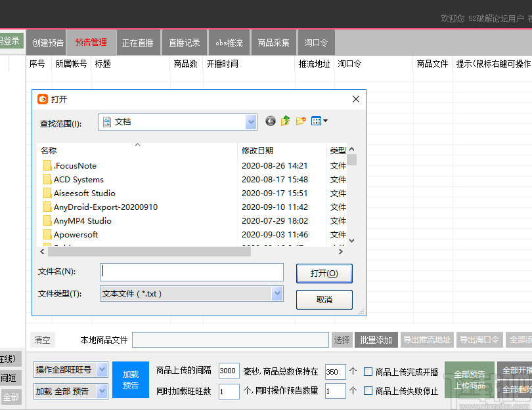Open the 加载 全部 预告 dropdown
This screenshot has width=532, height=410.
(x=102, y=392)
